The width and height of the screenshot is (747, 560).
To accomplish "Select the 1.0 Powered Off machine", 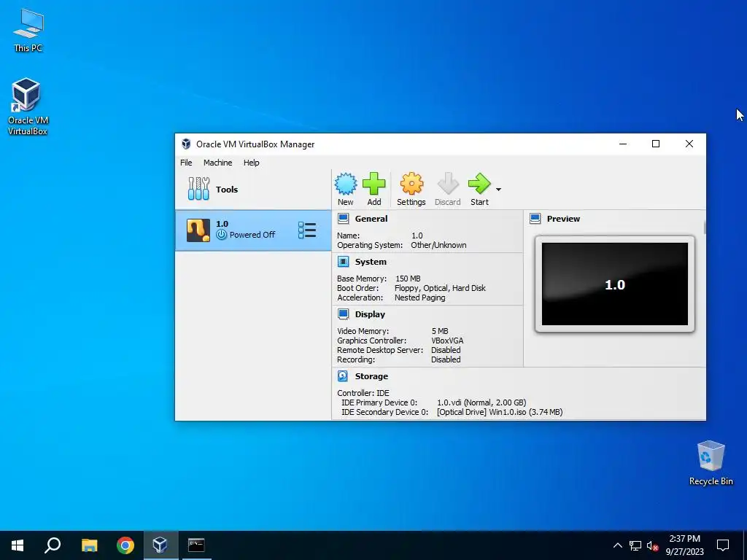I will click(253, 230).
